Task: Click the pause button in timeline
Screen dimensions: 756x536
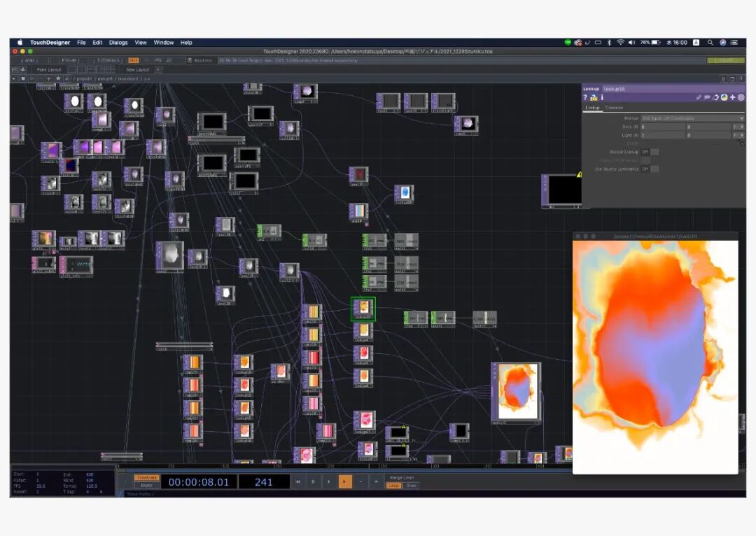Action: 314,481
